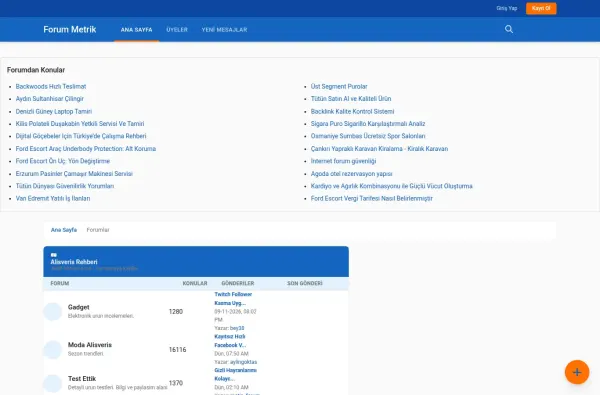600x395 pixels.
Task: Open Agoda otel rezervasyon yapısı topic
Action: (x=351, y=173)
